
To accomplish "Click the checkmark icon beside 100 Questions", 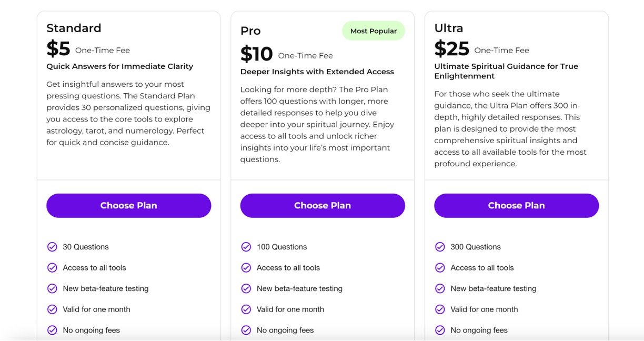I will (246, 247).
